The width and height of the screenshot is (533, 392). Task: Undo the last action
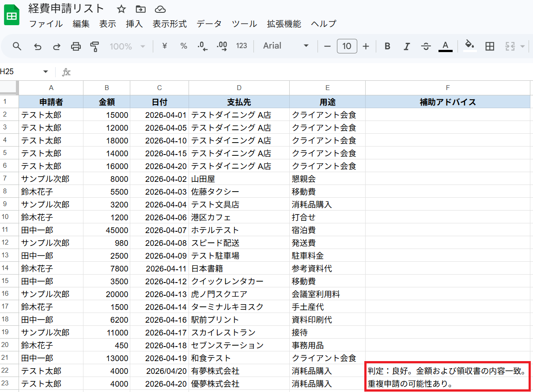38,46
